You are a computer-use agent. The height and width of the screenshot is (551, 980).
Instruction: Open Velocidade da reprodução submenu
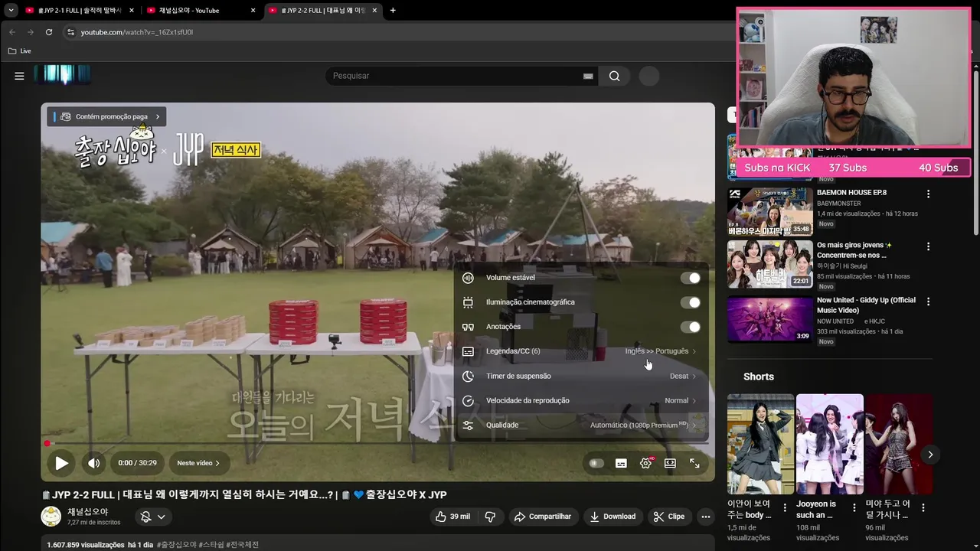click(580, 400)
